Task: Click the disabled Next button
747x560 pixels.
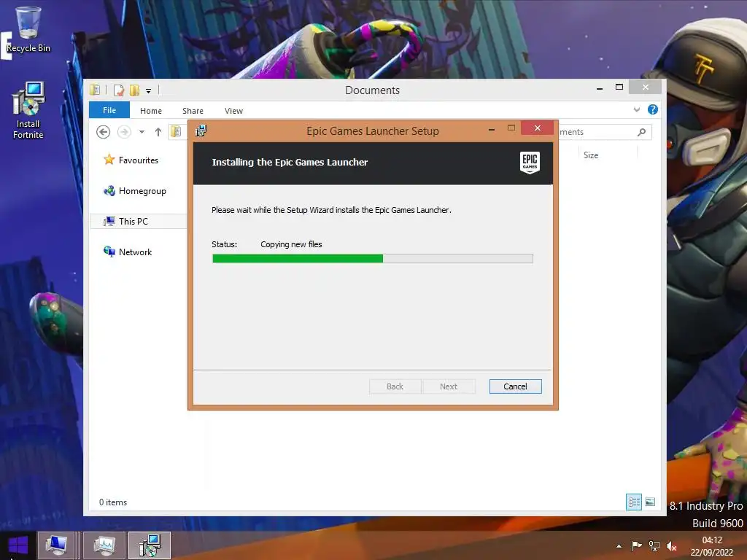Action: click(x=449, y=386)
